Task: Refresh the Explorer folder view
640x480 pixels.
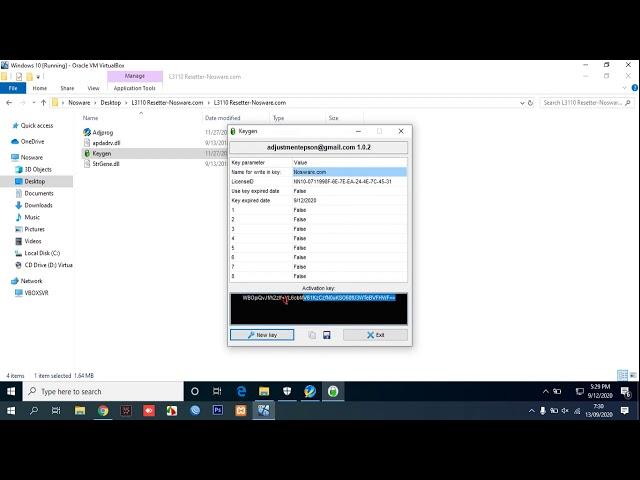Action: (530, 103)
